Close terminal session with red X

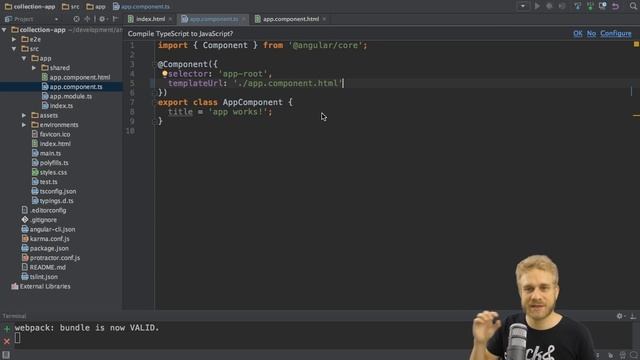click(x=7, y=341)
